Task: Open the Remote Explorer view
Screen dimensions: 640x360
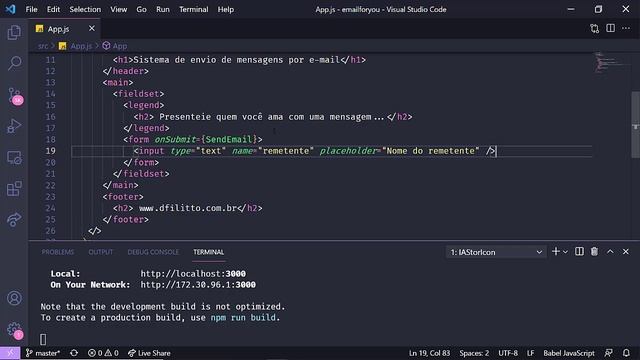Action: pyautogui.click(x=14, y=158)
